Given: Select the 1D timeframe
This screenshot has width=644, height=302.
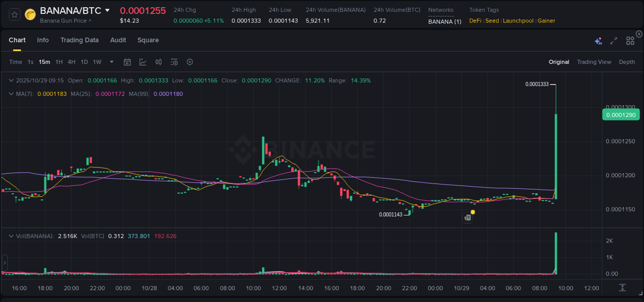Looking at the screenshot, I should [84, 62].
